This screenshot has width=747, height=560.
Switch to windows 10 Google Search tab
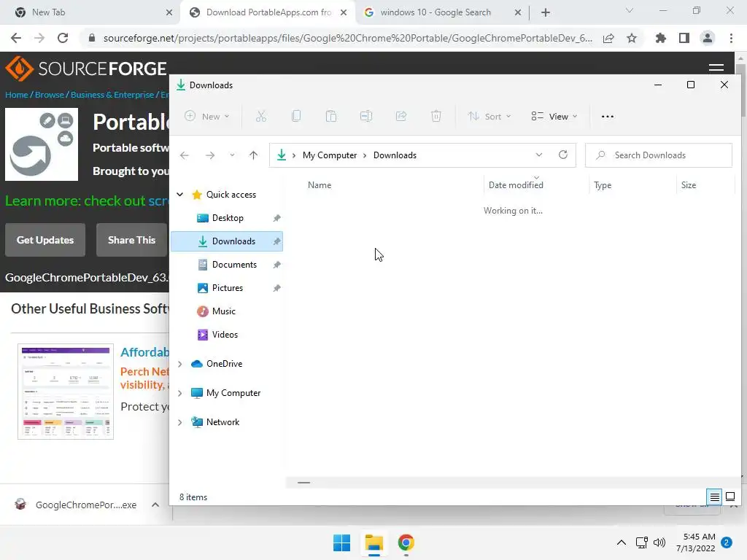point(442,12)
